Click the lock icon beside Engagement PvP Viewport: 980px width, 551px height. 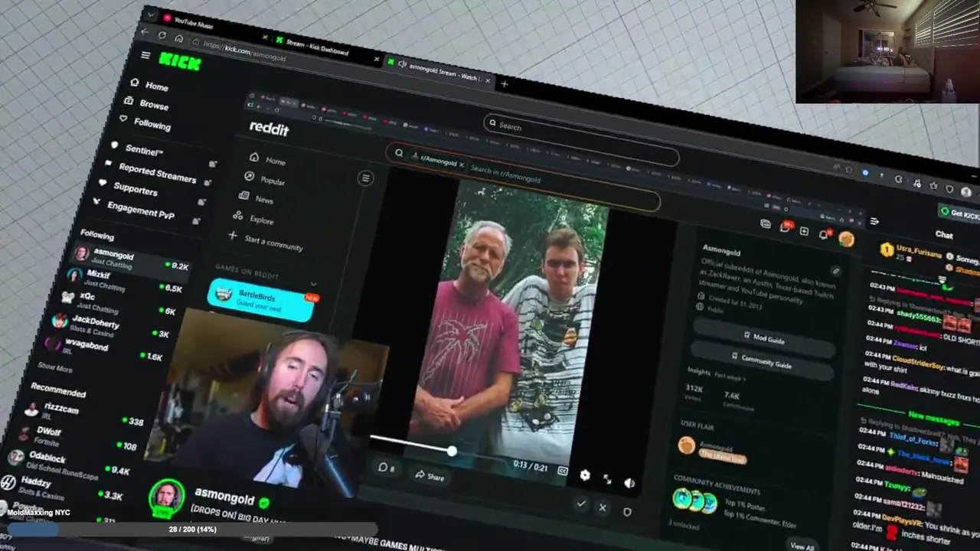click(195, 221)
